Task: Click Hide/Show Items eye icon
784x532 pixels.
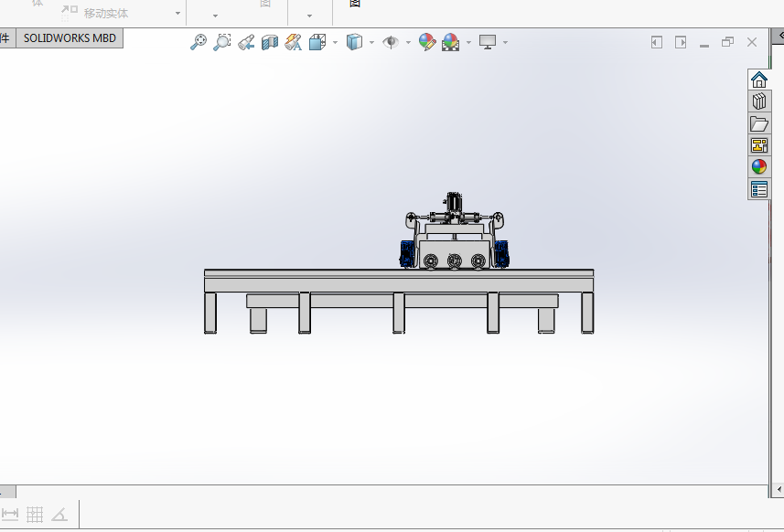Action: tap(391, 42)
